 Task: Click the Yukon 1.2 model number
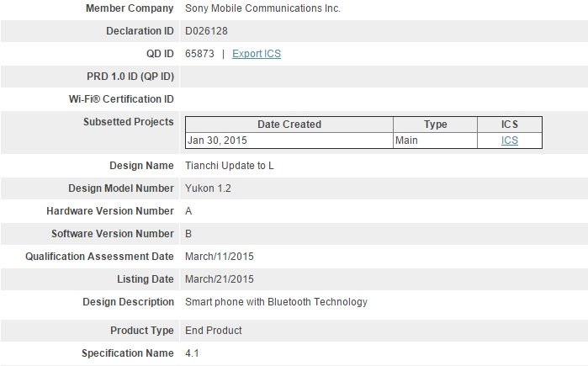click(x=208, y=188)
